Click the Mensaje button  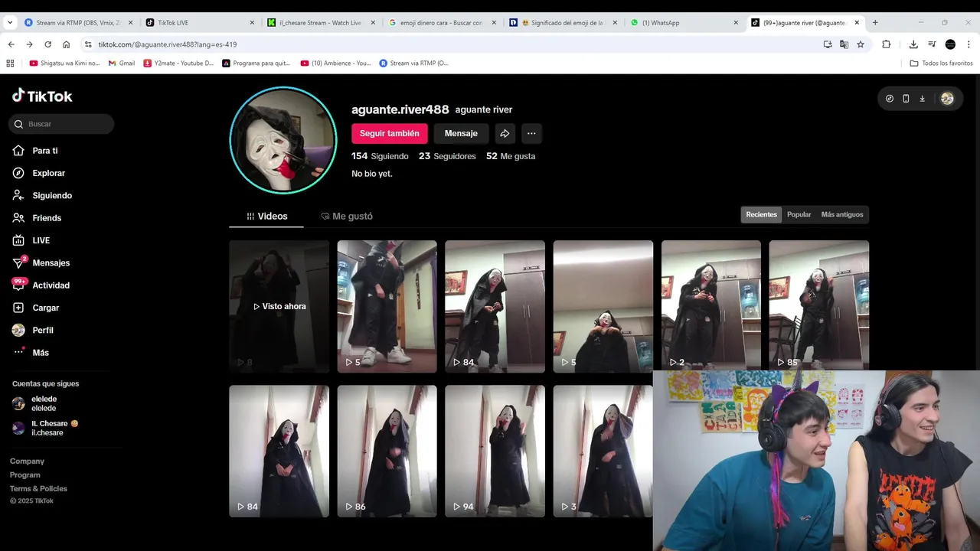click(x=461, y=133)
